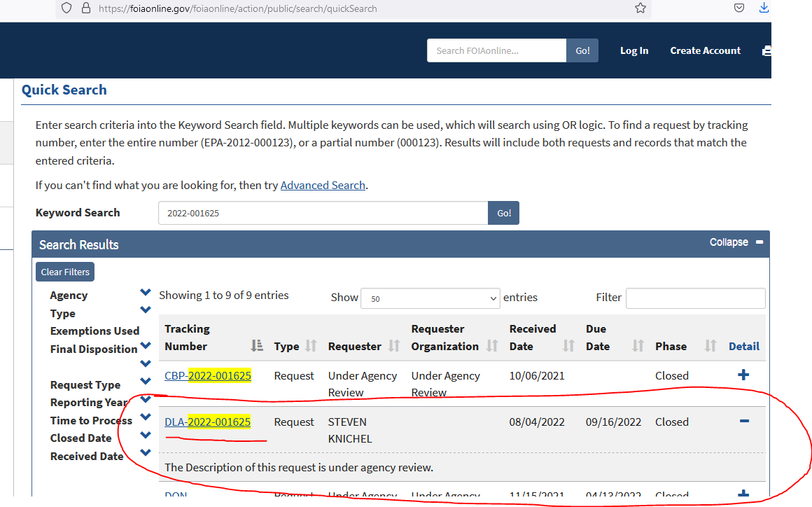This screenshot has width=812, height=507.
Task: Bookmark this page with the star icon
Action: pyautogui.click(x=640, y=8)
